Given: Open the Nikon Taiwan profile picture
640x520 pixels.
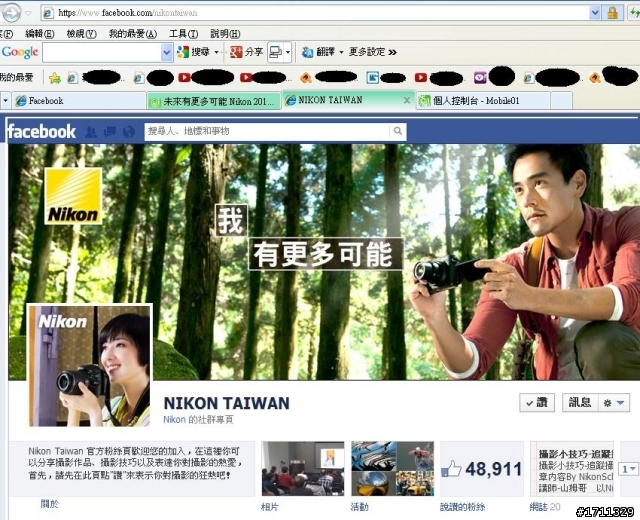Looking at the screenshot, I should point(90,365).
